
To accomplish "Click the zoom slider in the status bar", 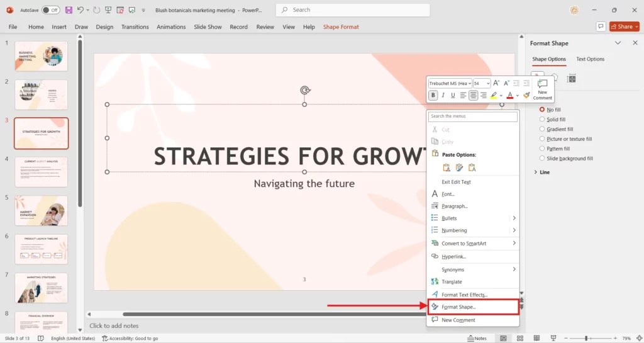I will [x=586, y=338].
